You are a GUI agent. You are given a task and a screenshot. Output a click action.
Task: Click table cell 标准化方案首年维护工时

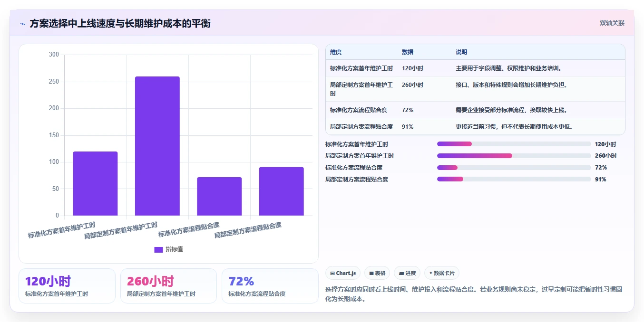click(x=361, y=68)
